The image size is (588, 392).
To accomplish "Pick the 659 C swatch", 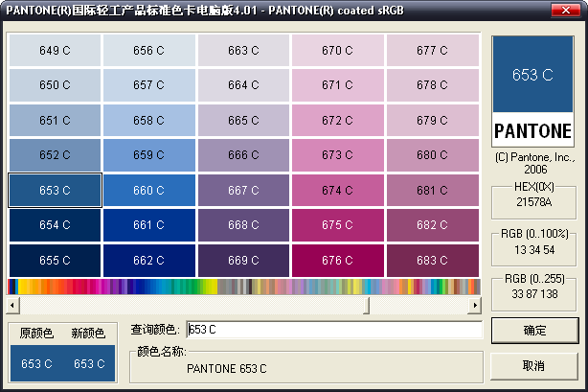I will point(149,155).
